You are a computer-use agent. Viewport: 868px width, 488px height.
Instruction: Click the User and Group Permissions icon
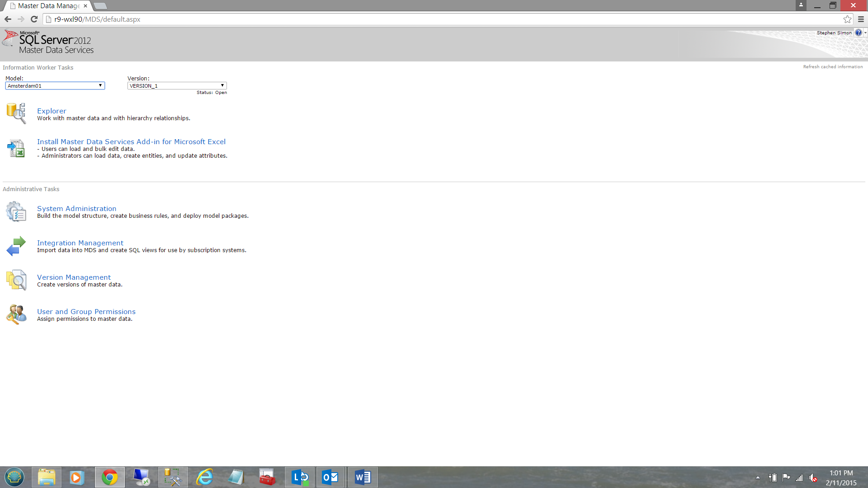point(16,314)
